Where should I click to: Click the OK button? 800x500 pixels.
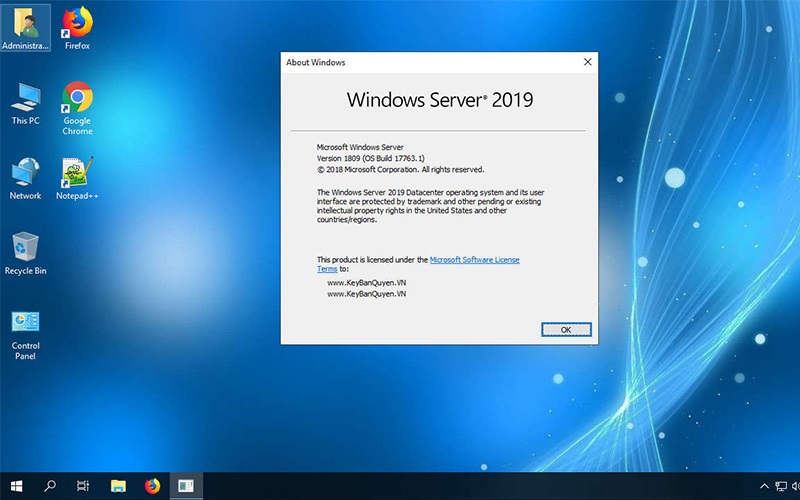[x=566, y=330]
